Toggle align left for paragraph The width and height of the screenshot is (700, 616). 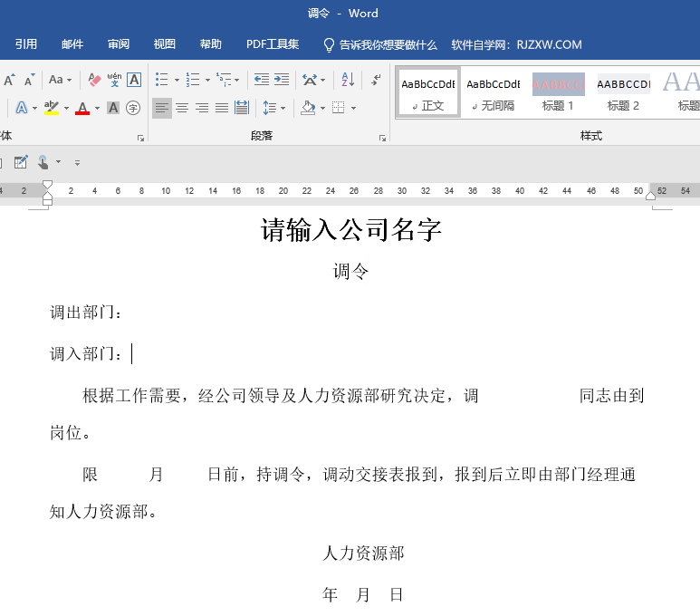162,108
